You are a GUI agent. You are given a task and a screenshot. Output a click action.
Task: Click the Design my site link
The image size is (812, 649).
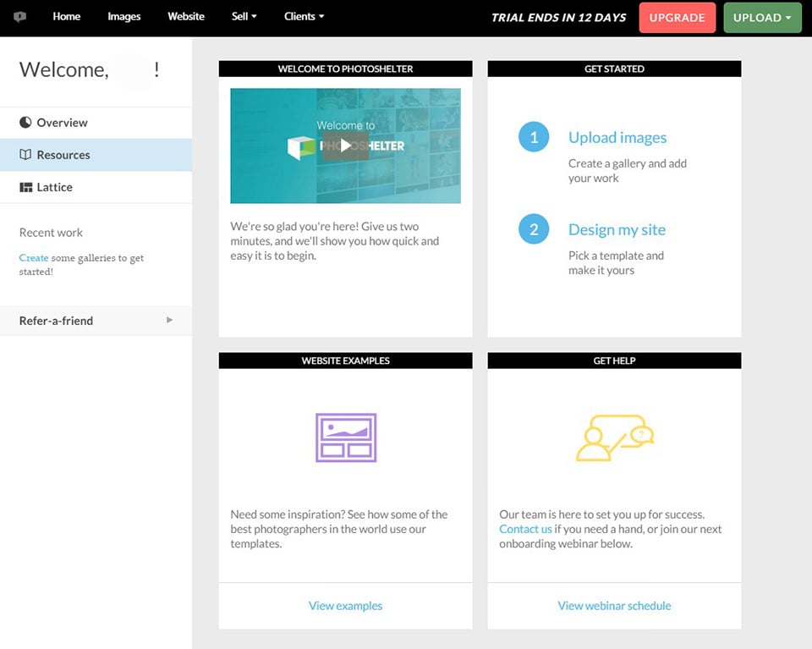pos(617,229)
